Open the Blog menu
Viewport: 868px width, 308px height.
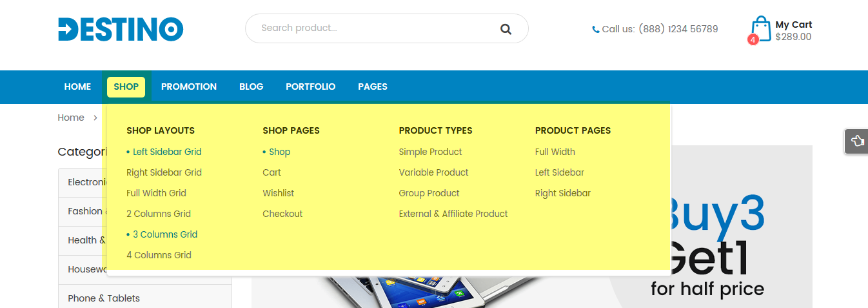click(252, 87)
